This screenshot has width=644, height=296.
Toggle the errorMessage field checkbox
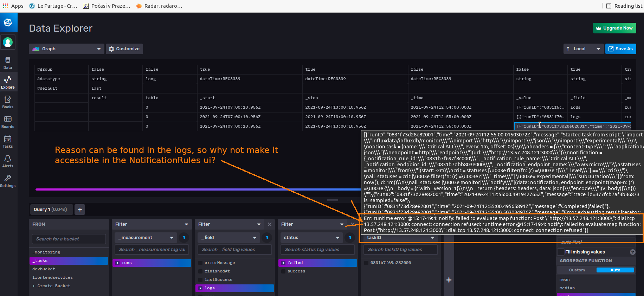tap(200, 263)
